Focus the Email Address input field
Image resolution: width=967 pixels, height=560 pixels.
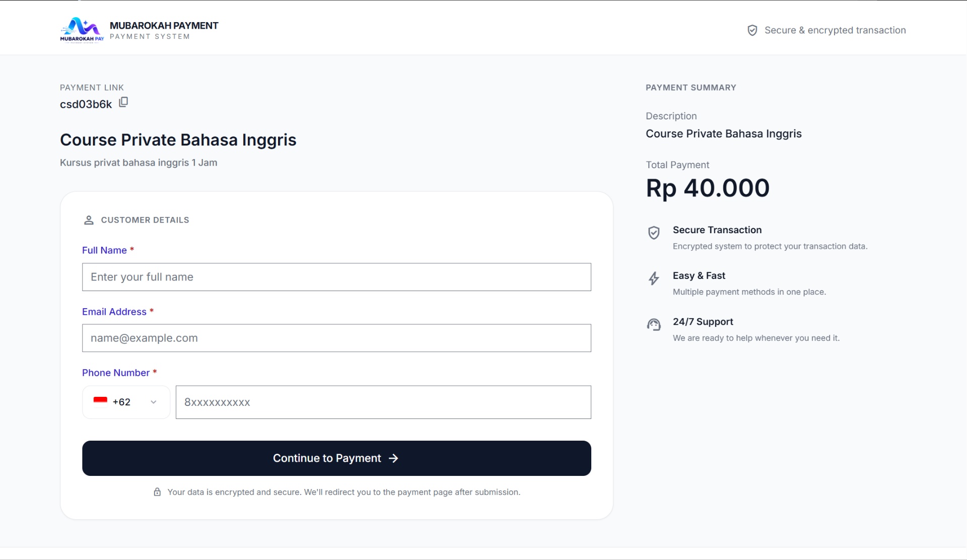(x=336, y=338)
